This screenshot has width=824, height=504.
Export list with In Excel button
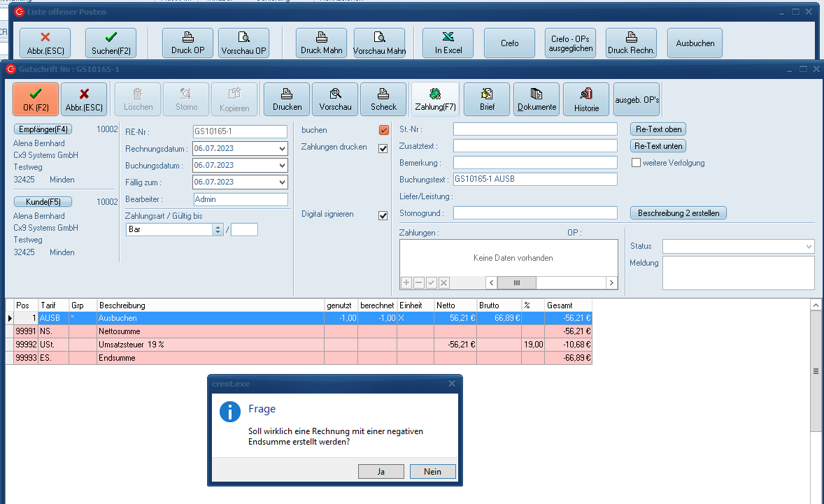448,43
